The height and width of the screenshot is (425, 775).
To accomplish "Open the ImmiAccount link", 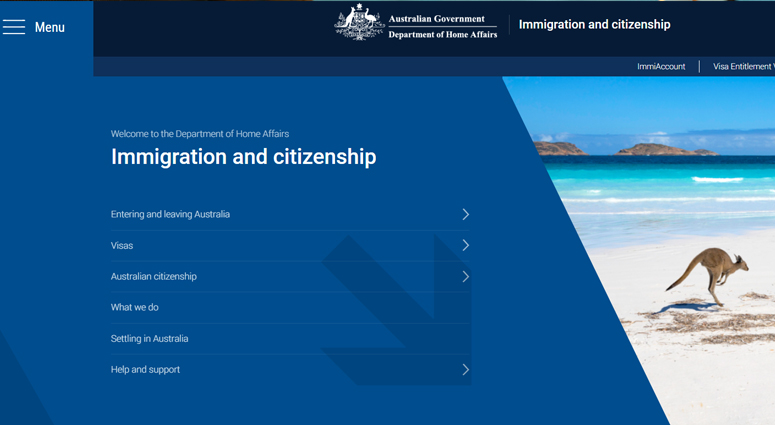I will [x=661, y=66].
